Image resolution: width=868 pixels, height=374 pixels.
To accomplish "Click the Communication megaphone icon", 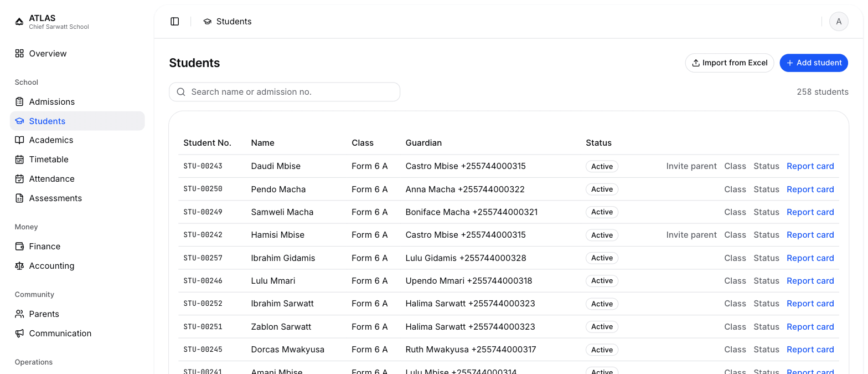I will pyautogui.click(x=19, y=334).
